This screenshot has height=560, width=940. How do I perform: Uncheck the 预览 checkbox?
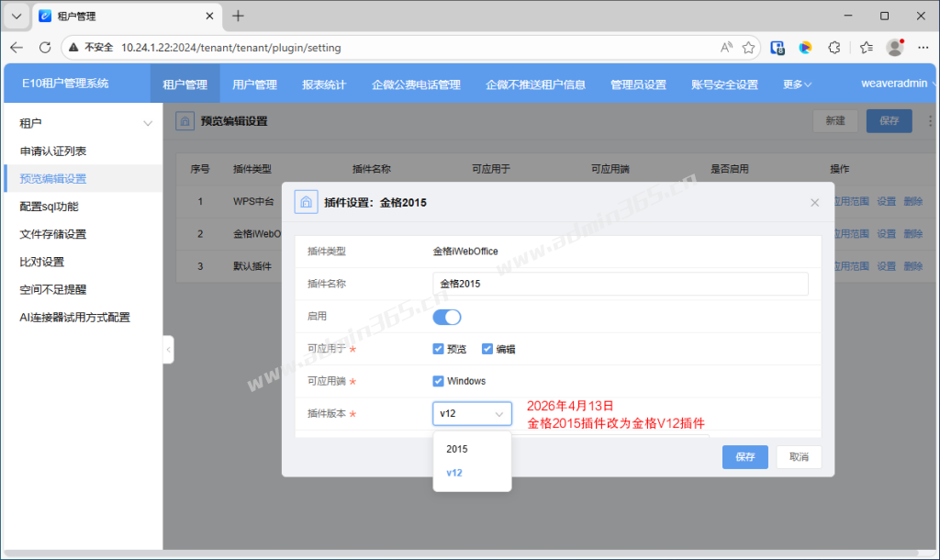pos(438,349)
